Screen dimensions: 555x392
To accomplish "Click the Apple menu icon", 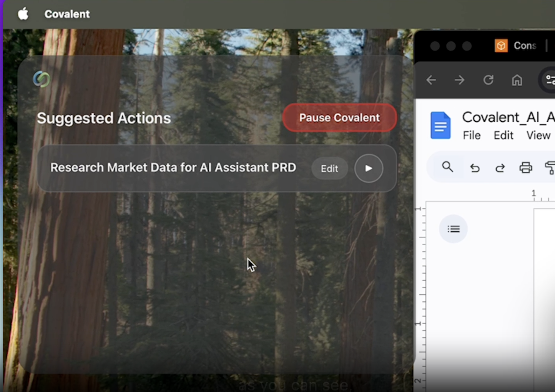I will [23, 14].
